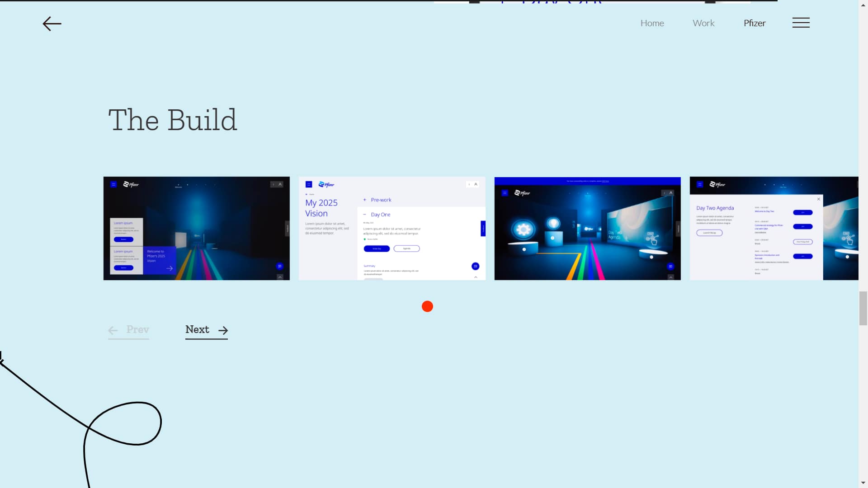Screen dimensions: 868x488
Task: Select the Pfizer nav item
Action: pyautogui.click(x=755, y=23)
